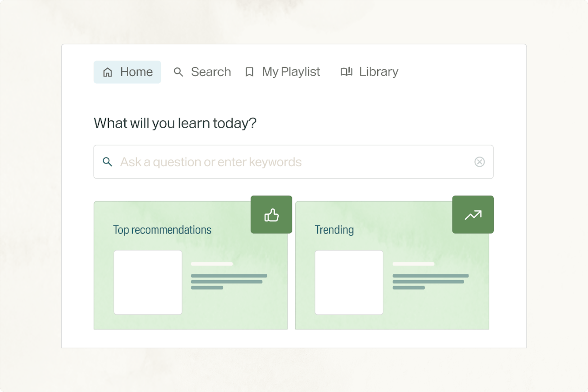Click the thumbs-up badge on Top recommendations
The image size is (588, 392).
271,214
